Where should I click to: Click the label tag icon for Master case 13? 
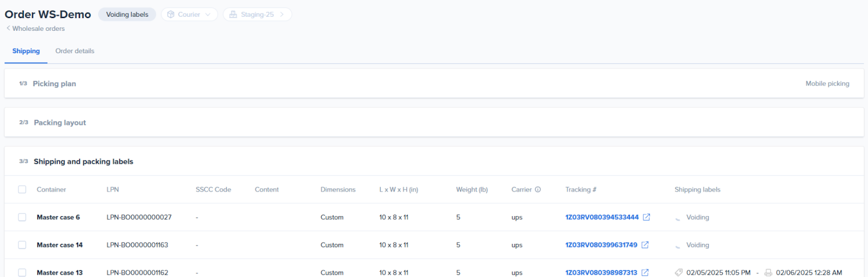679,273
